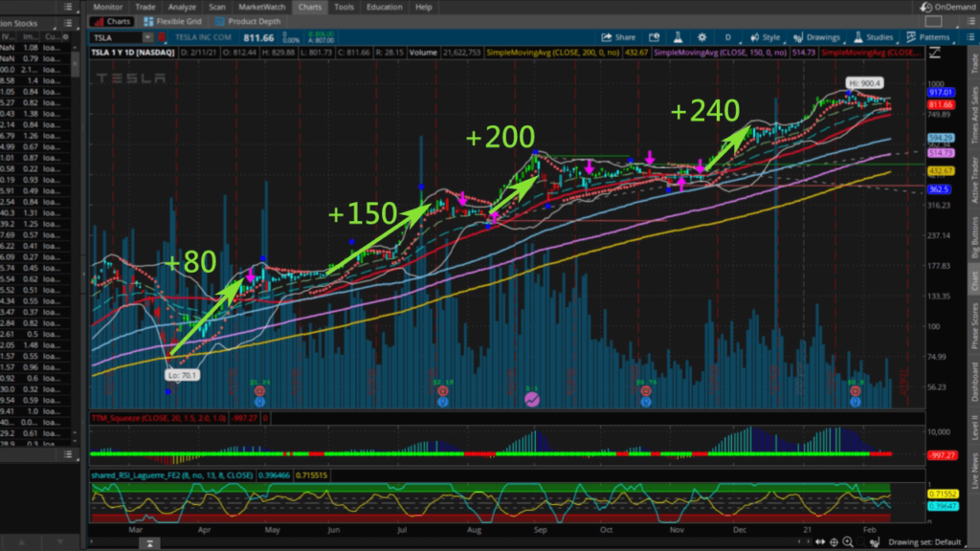The height and width of the screenshot is (551, 980).
Task: Click the shared_RSI_Laguerre_FE2 study label
Action: [x=172, y=475]
